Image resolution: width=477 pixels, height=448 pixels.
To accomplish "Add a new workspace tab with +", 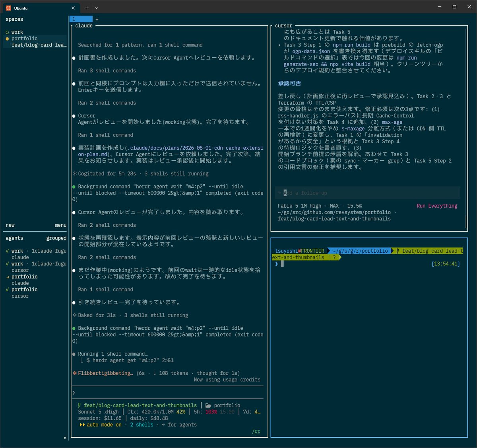I will [x=97, y=19].
